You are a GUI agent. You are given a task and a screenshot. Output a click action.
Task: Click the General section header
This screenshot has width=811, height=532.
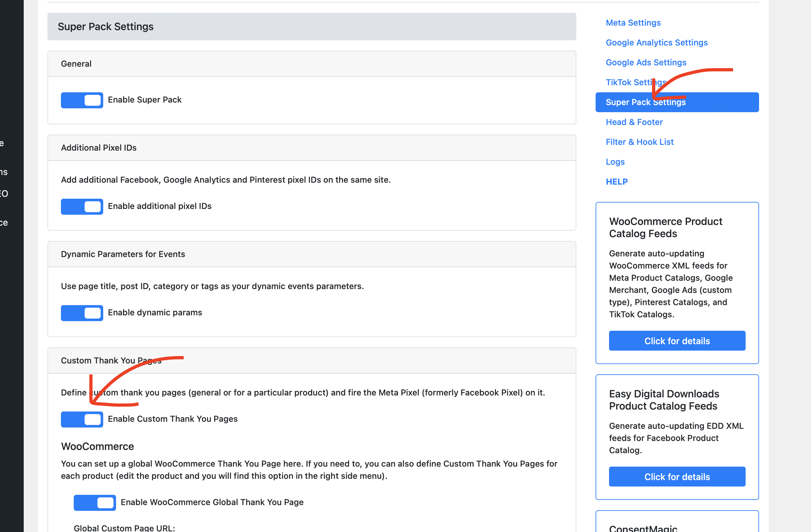[312, 64]
